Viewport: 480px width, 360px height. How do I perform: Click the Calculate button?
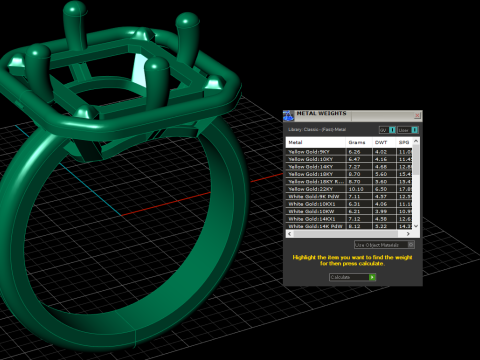352,277
